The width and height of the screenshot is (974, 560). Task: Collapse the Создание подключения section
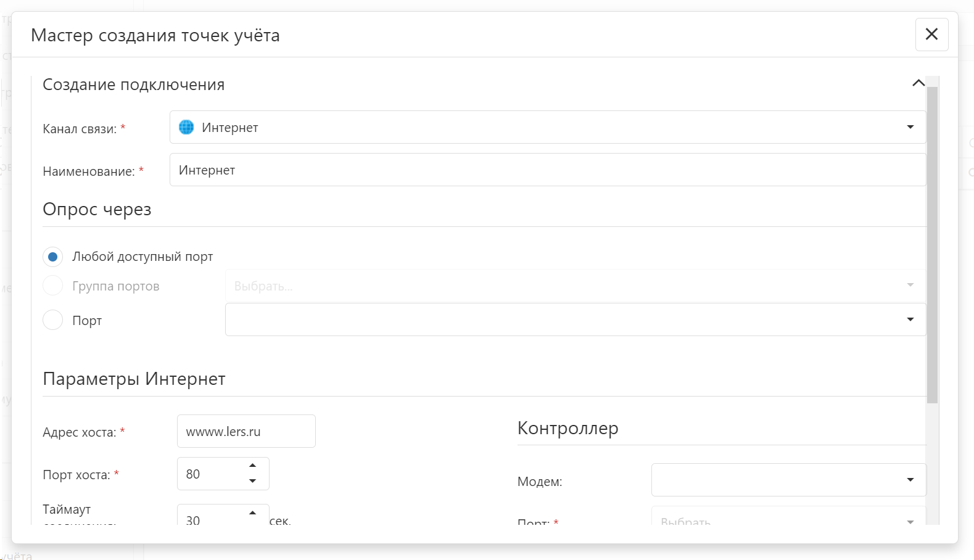918,83
